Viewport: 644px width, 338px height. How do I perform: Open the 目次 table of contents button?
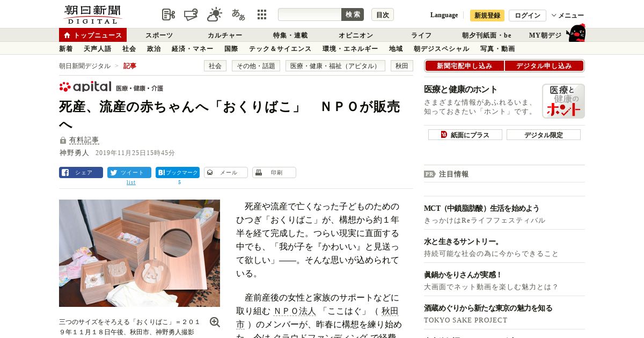click(383, 14)
